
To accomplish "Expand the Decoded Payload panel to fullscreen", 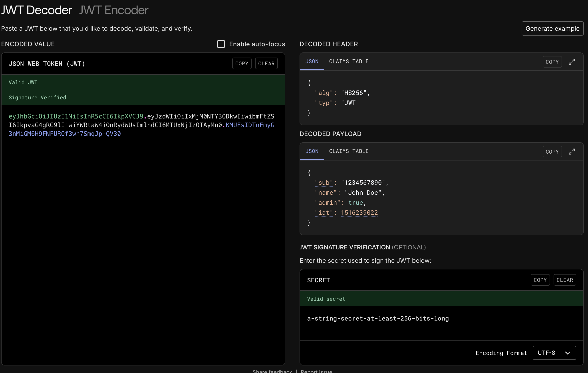I will (x=571, y=152).
